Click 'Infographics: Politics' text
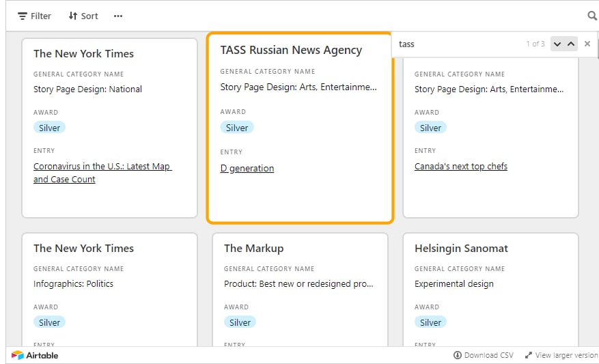 pyautogui.click(x=73, y=284)
